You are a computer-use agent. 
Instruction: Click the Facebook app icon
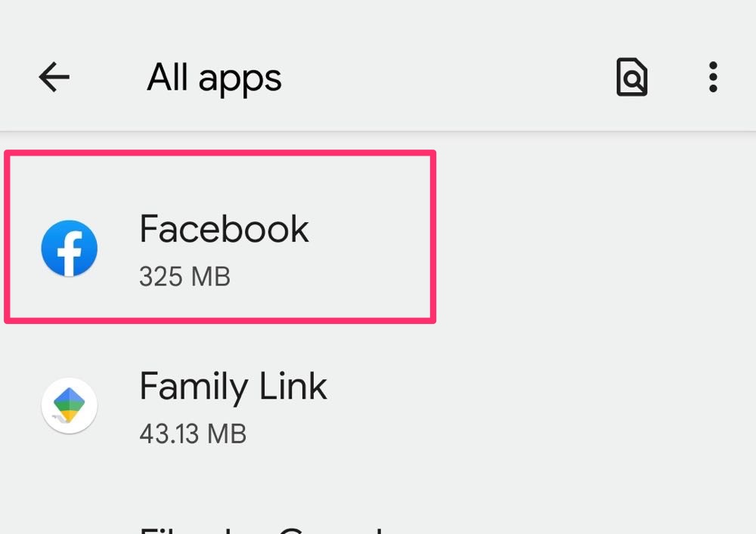coord(69,248)
